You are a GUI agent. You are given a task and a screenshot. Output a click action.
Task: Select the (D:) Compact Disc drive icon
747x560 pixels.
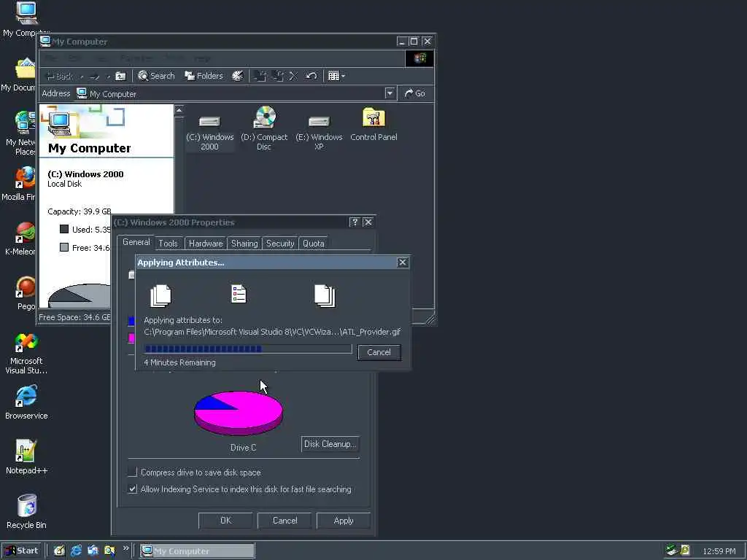click(264, 128)
